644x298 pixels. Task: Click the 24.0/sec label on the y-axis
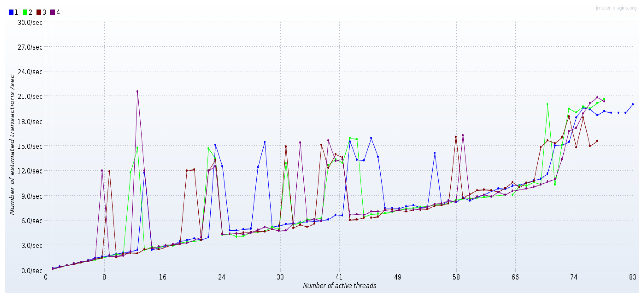(30, 72)
